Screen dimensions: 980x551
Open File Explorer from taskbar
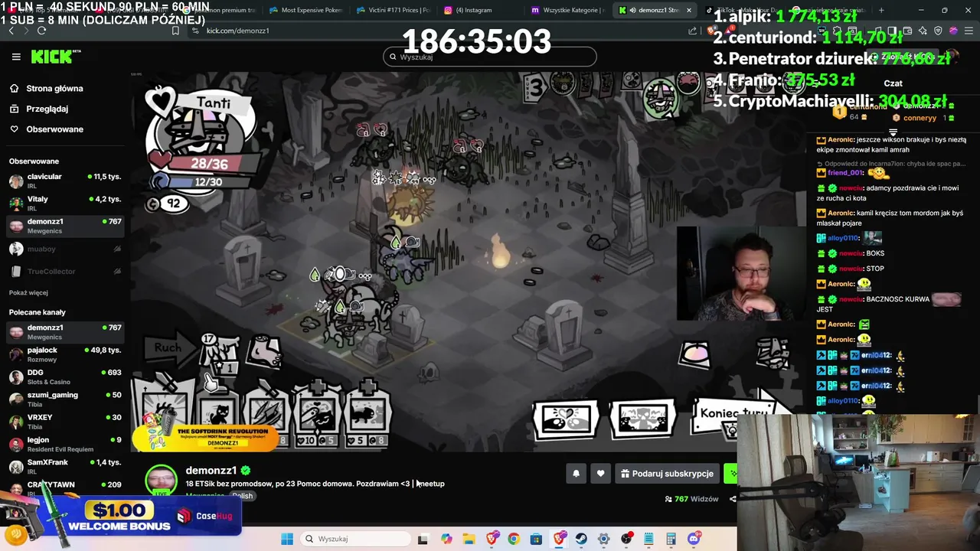pos(469,539)
